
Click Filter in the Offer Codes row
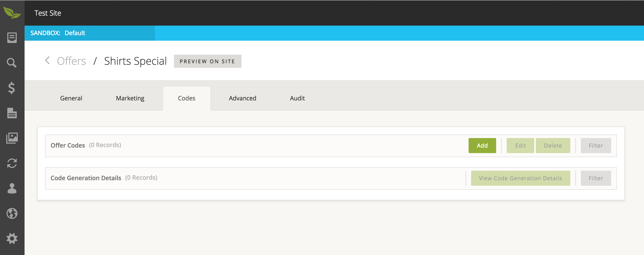pyautogui.click(x=596, y=146)
